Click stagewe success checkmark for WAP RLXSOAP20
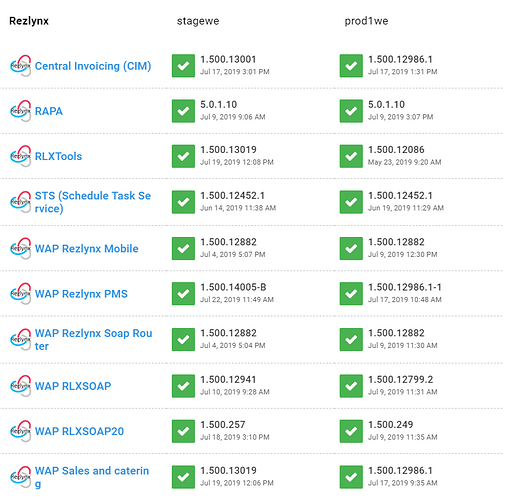The image size is (512, 499). tap(183, 431)
